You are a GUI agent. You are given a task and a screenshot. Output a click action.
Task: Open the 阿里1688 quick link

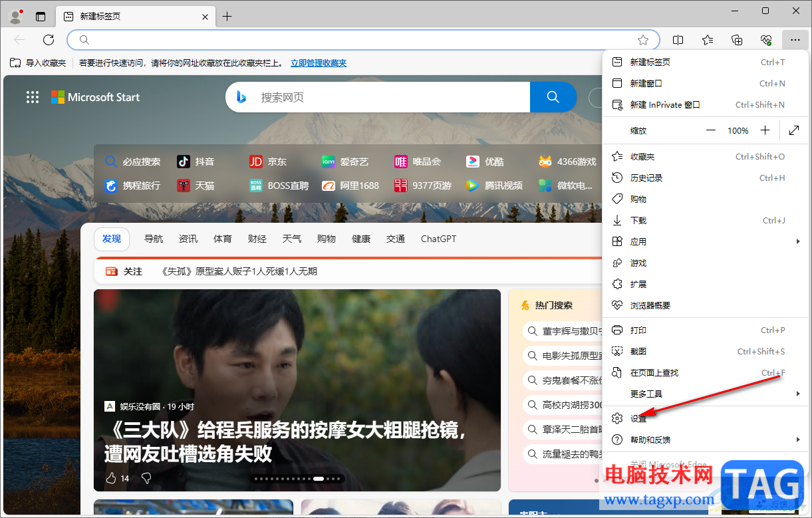[350, 186]
